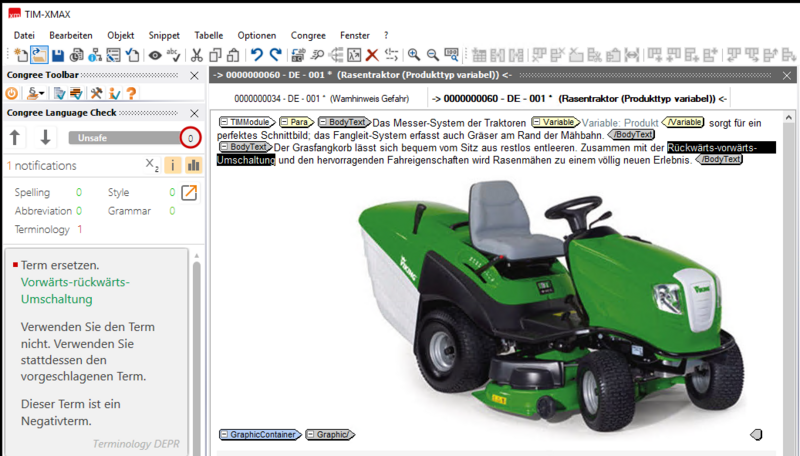Toggle the X2 notifications filter
Viewport: 800px width, 456px height.
tap(152, 165)
